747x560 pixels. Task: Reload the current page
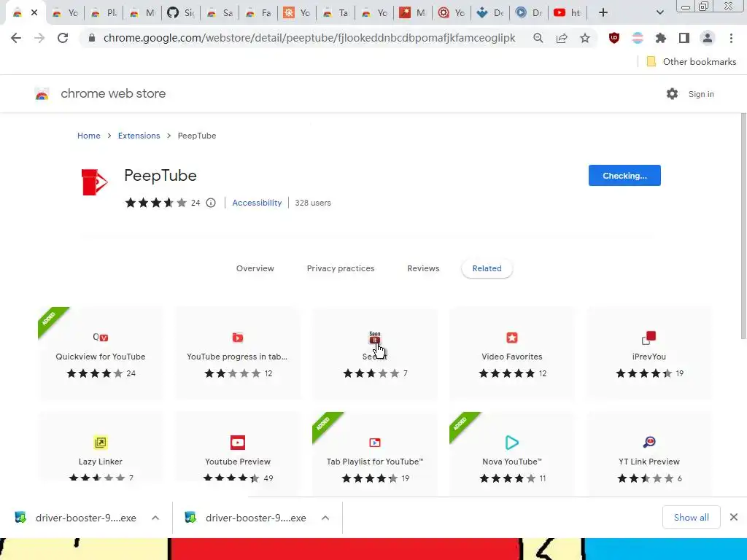(63, 38)
